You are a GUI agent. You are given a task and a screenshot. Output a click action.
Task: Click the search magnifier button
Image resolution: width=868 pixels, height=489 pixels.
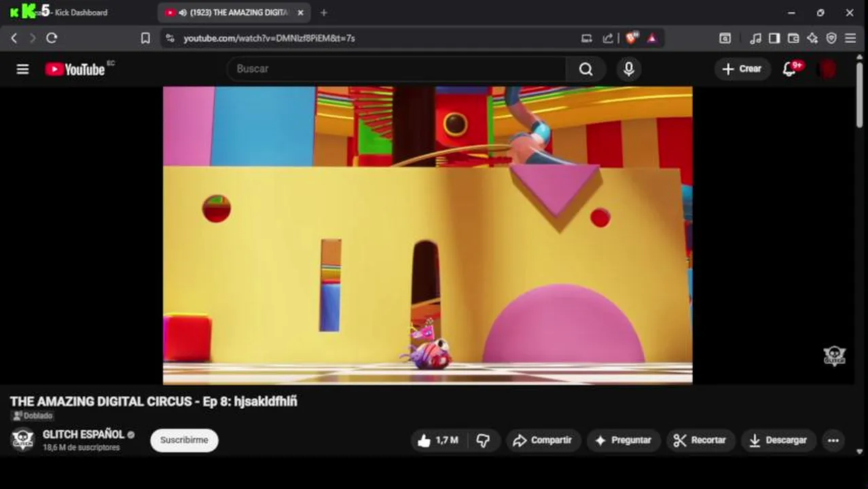click(x=585, y=69)
